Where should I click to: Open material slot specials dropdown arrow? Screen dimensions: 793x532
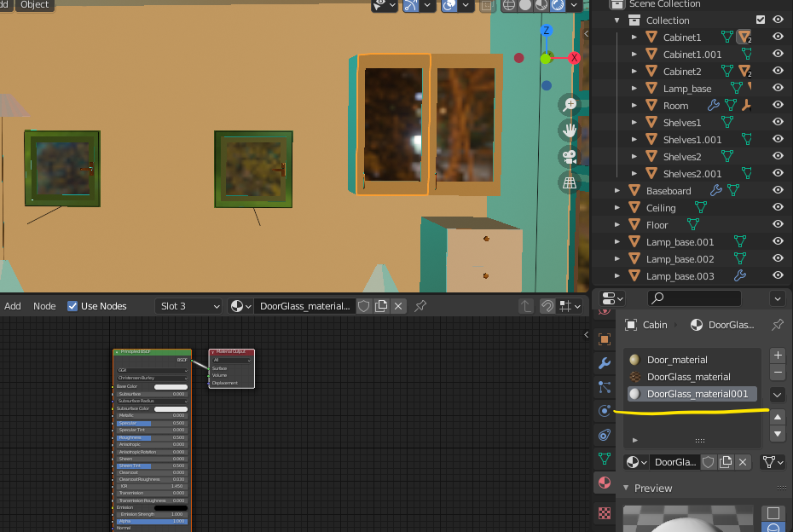778,394
